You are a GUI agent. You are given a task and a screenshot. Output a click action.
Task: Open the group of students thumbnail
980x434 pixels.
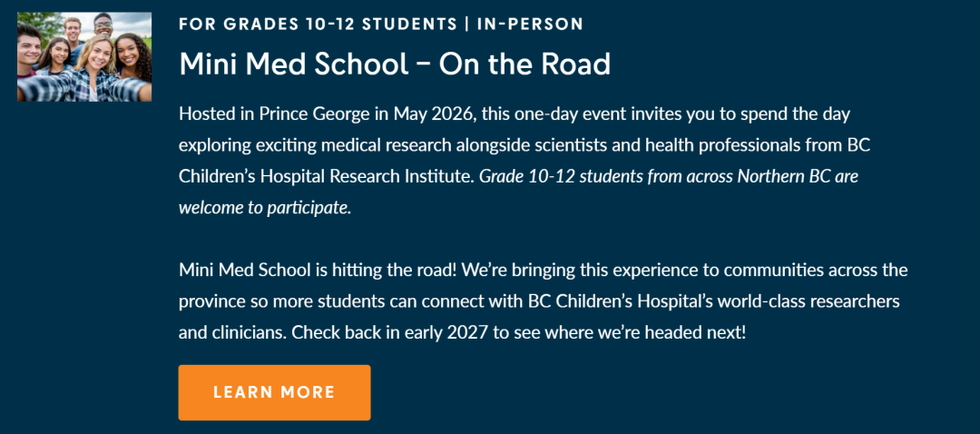[x=84, y=56]
